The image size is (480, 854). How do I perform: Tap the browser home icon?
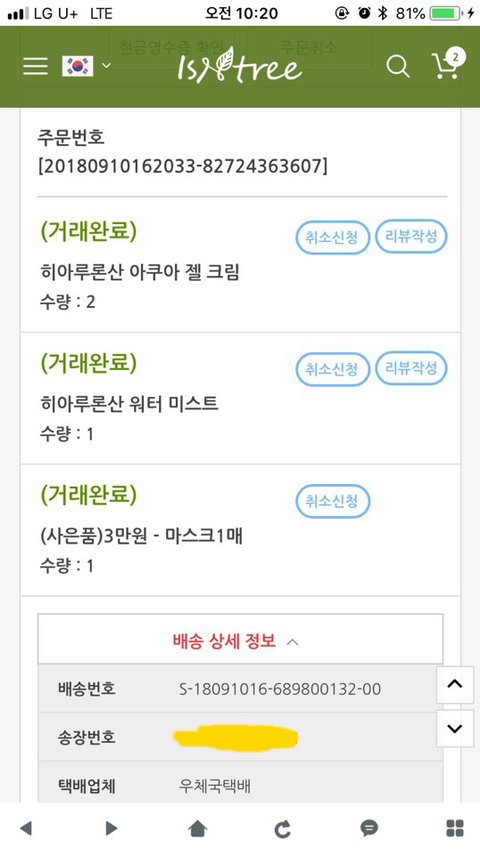(x=197, y=828)
